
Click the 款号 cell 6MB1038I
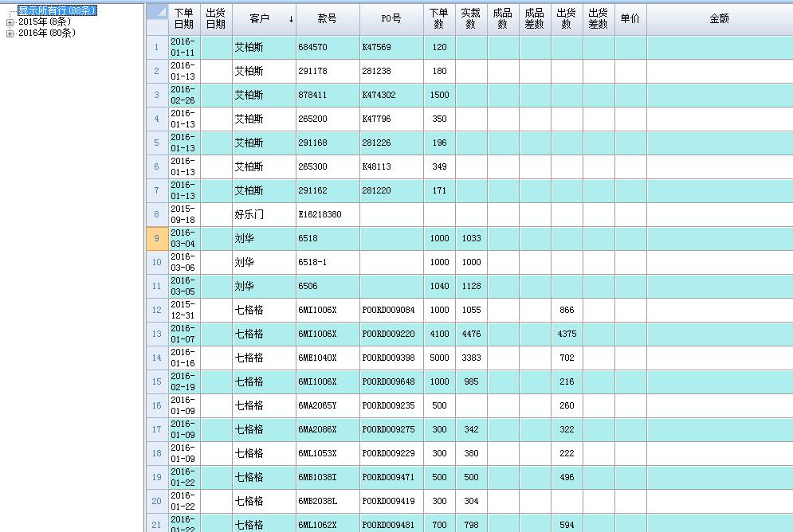(x=328, y=477)
